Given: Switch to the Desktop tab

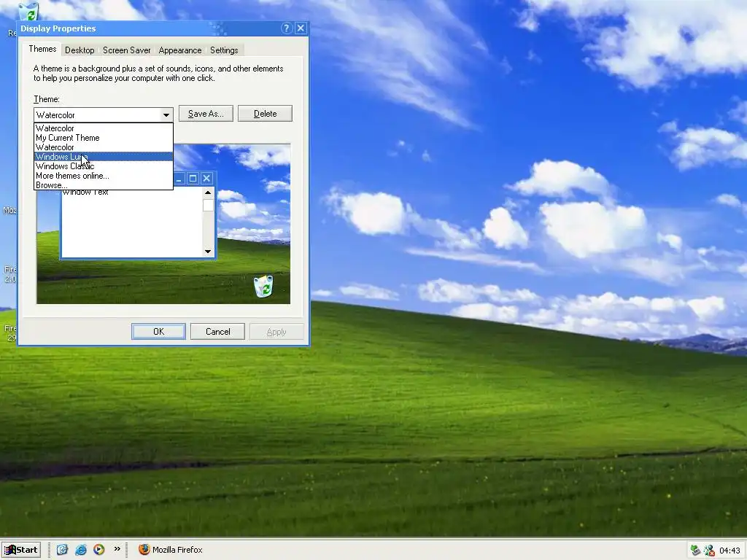Looking at the screenshot, I should pyautogui.click(x=80, y=50).
